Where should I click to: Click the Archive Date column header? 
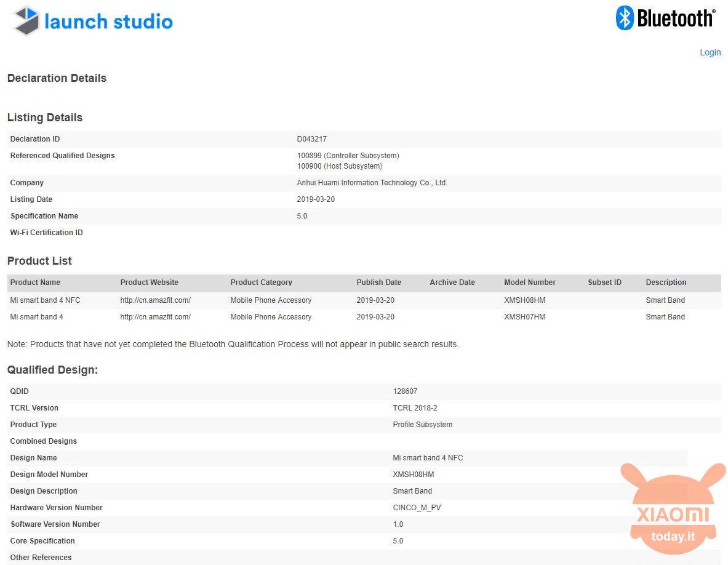452,282
